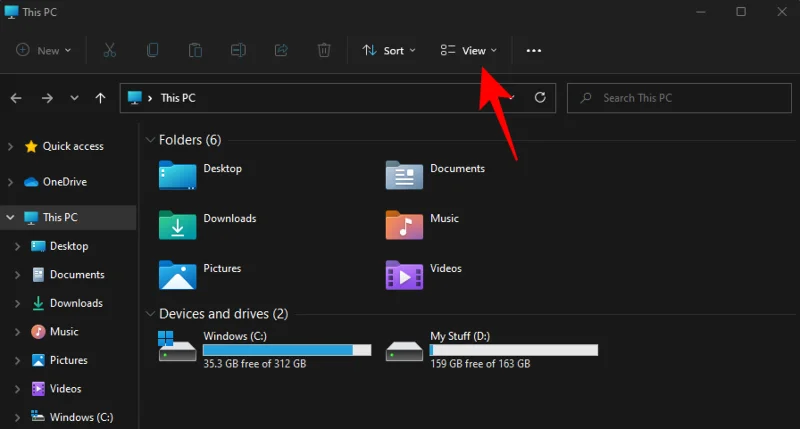The image size is (800, 429).
Task: Click the address bar breadcrumb chevron
Action: coord(150,98)
